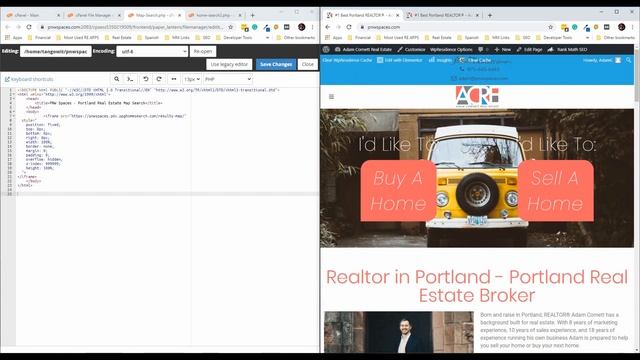Click admin bar search magnifier icon
This screenshot has width=640, height=360.
pyautogui.click(x=629, y=60)
